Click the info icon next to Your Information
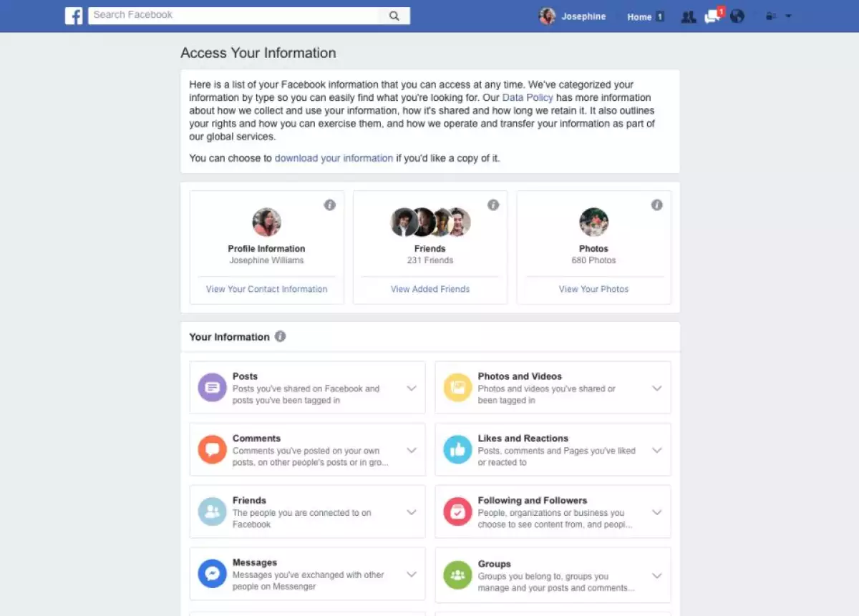This screenshot has height=616, width=859. 279,336
